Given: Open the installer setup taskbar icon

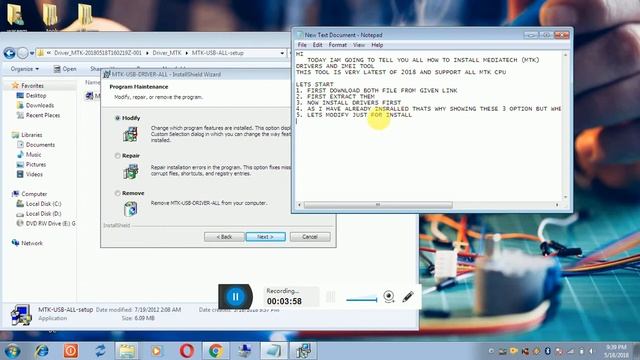Looking at the screenshot, I should point(303,351).
